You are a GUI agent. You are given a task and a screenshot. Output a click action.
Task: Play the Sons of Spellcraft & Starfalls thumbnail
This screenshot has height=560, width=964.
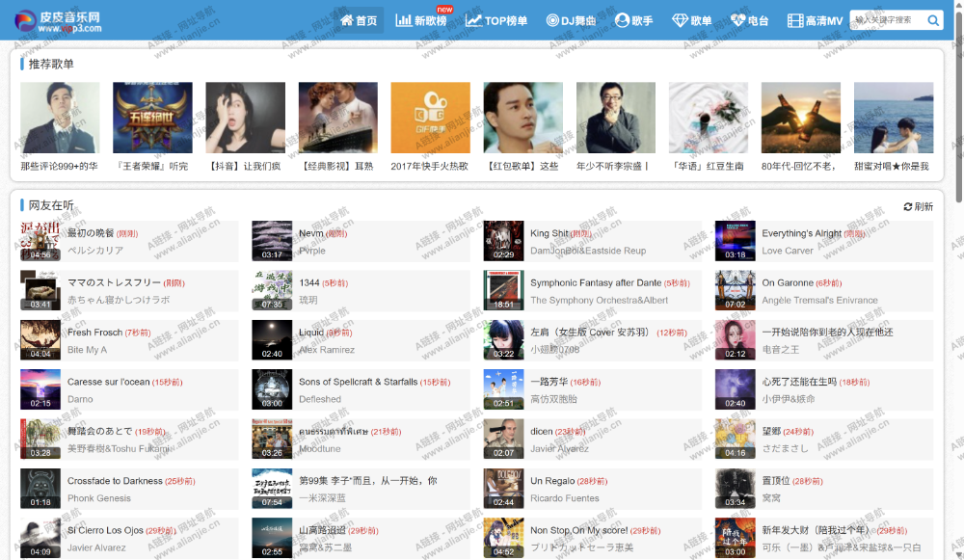[x=272, y=389]
